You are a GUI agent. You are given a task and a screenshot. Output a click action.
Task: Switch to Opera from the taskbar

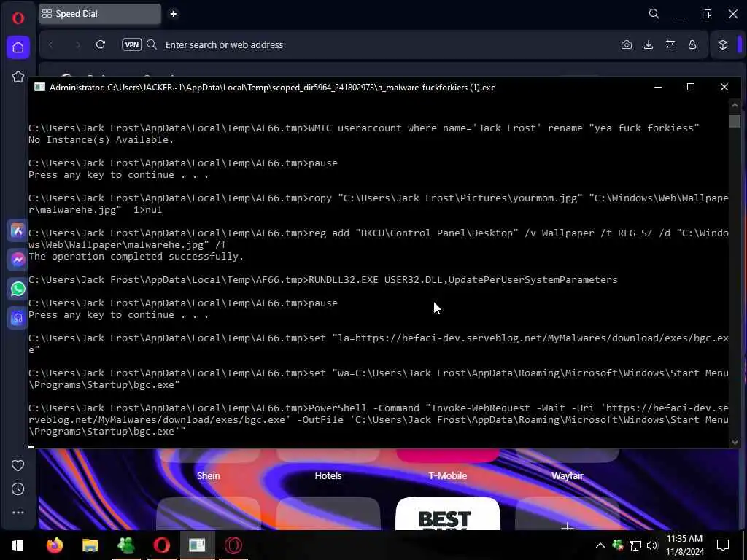pos(161,545)
